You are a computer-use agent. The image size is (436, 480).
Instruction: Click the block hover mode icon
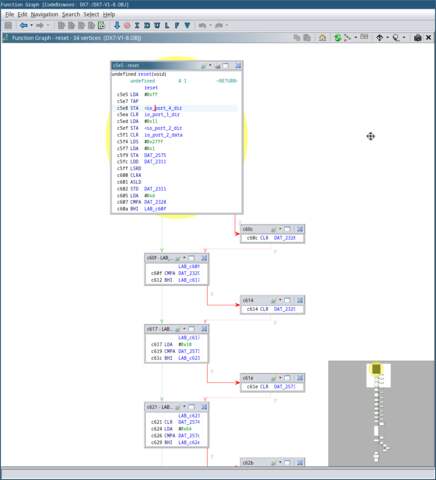(380, 38)
